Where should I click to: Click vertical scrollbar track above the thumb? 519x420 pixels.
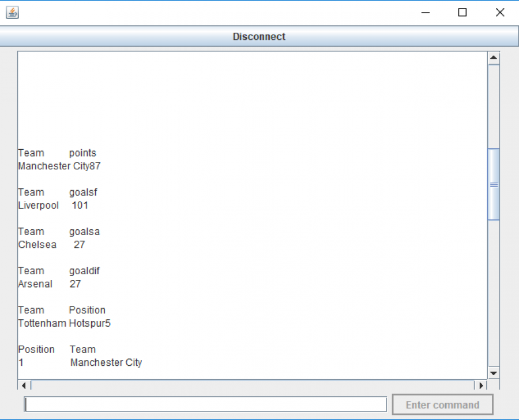pos(494,107)
